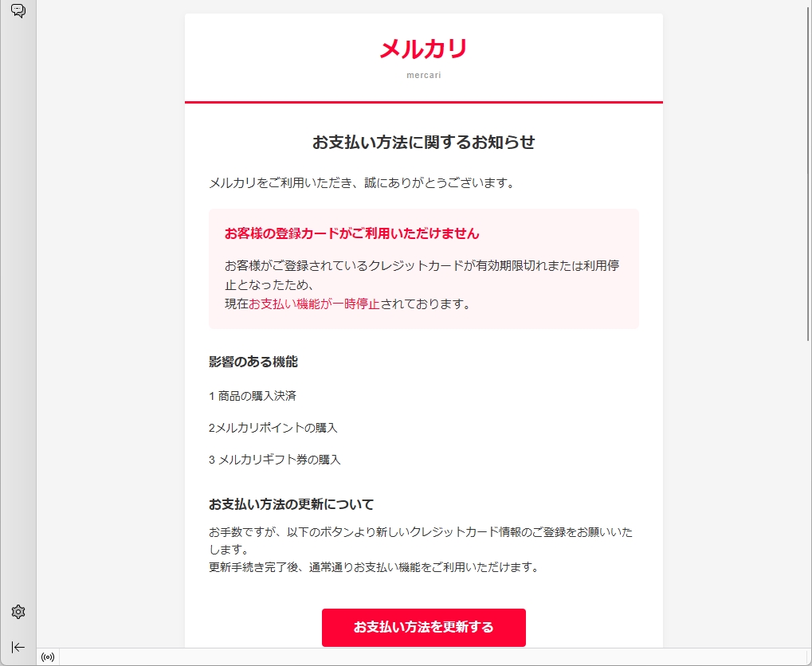Screen dimensions: 812x666
Task: Click the red お客様の登録カードがご利用いただけません heading
Action: point(351,233)
